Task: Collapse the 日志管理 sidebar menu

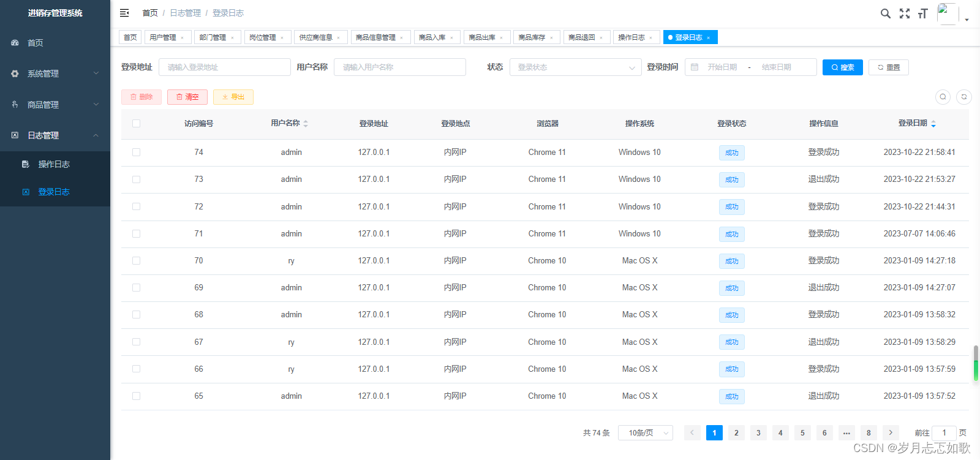Action: [x=55, y=135]
